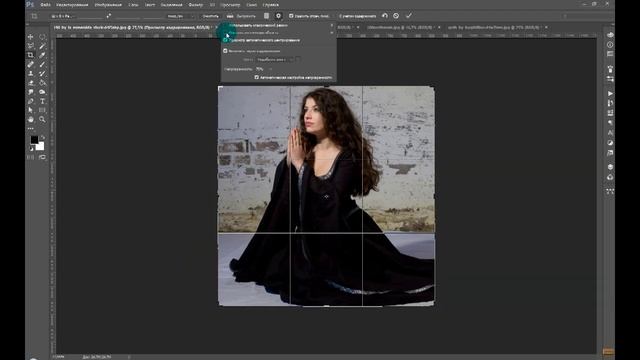Viewport: 640px width, 360px height.
Task: Toggle auto center preview checkbox
Action: point(226,40)
